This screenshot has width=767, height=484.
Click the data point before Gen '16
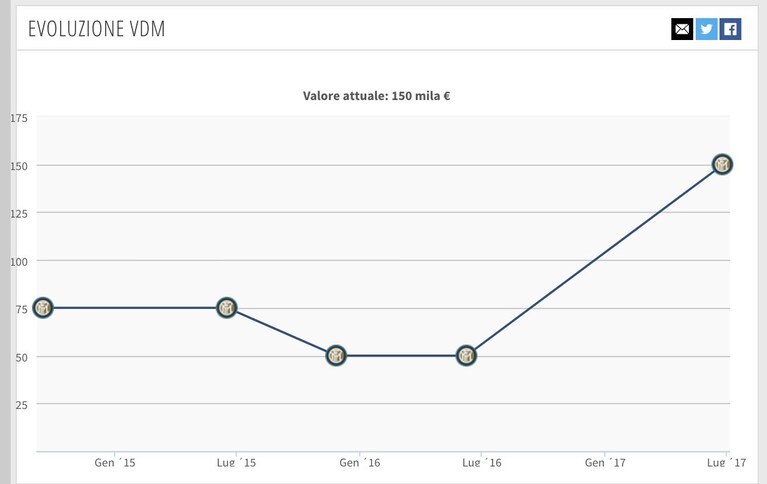(336, 355)
